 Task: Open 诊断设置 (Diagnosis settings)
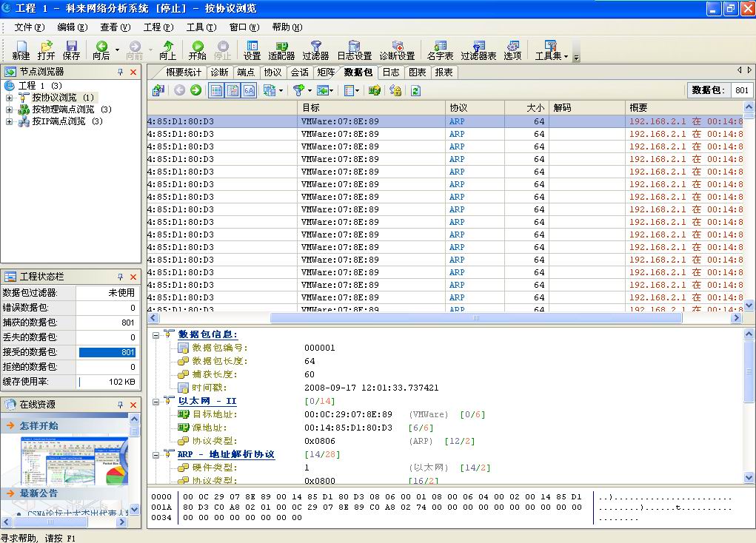click(397, 50)
